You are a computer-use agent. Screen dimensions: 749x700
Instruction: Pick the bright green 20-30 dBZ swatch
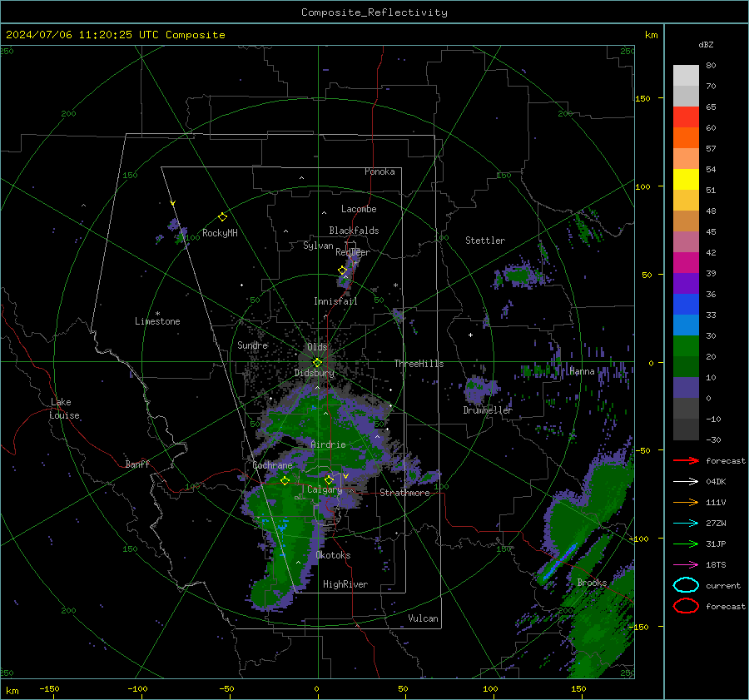(686, 346)
